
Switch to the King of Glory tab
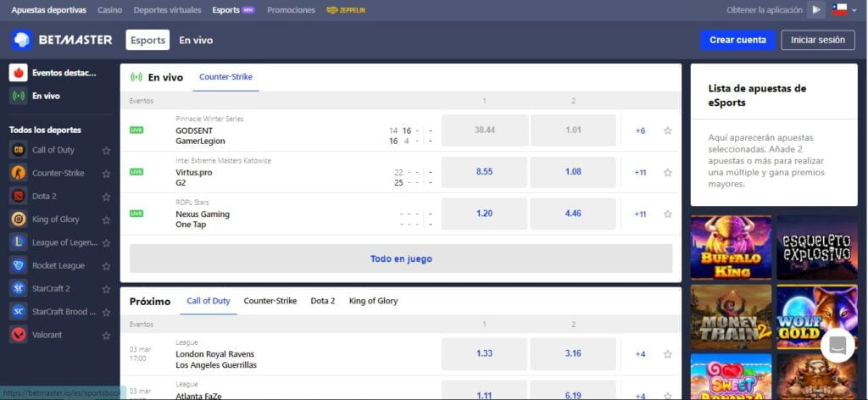click(373, 301)
